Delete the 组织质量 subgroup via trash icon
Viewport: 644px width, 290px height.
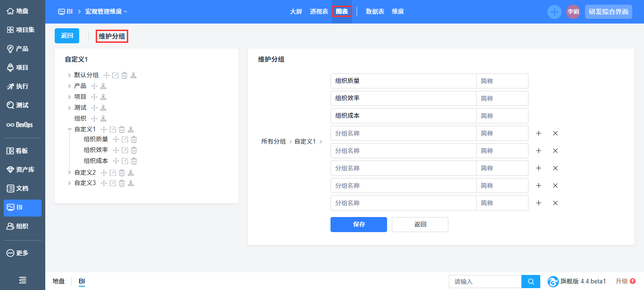pos(134,139)
